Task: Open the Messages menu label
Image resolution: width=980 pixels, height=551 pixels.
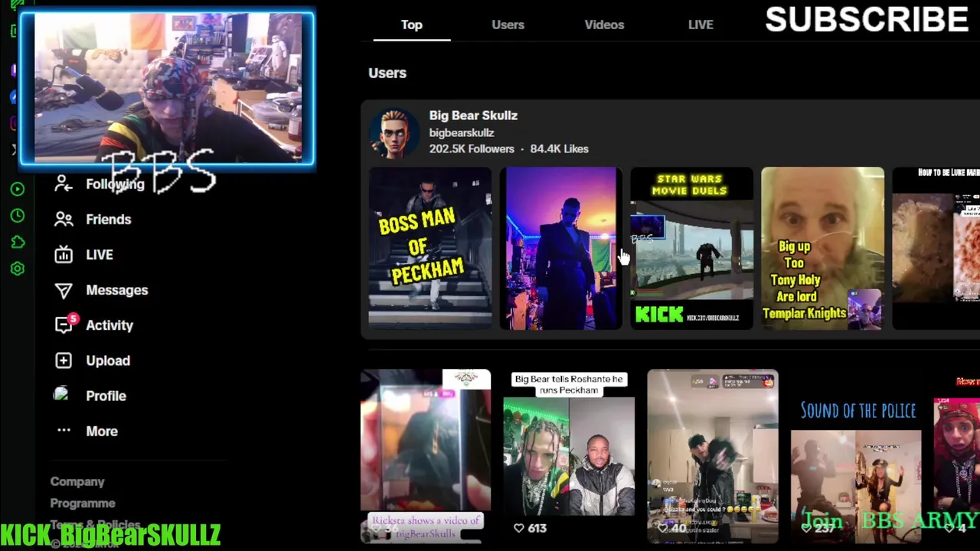Action: point(117,290)
